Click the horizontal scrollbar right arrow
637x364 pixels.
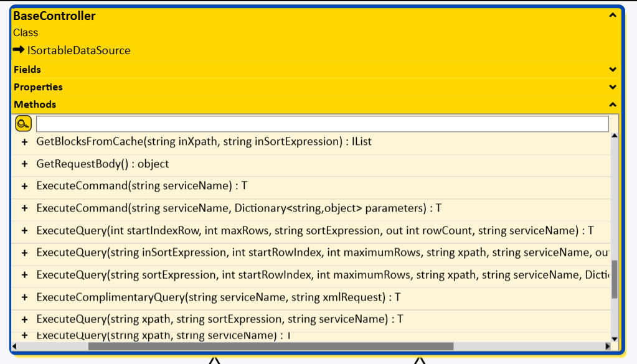coord(608,347)
